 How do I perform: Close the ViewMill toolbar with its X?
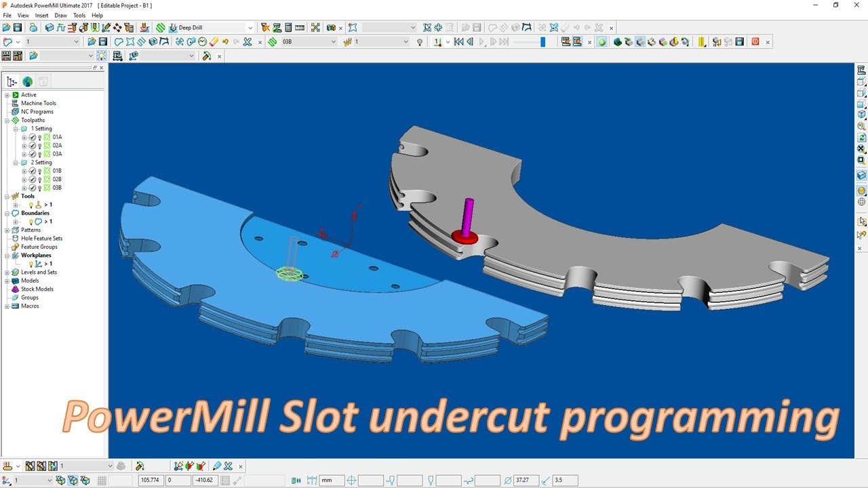(768, 43)
